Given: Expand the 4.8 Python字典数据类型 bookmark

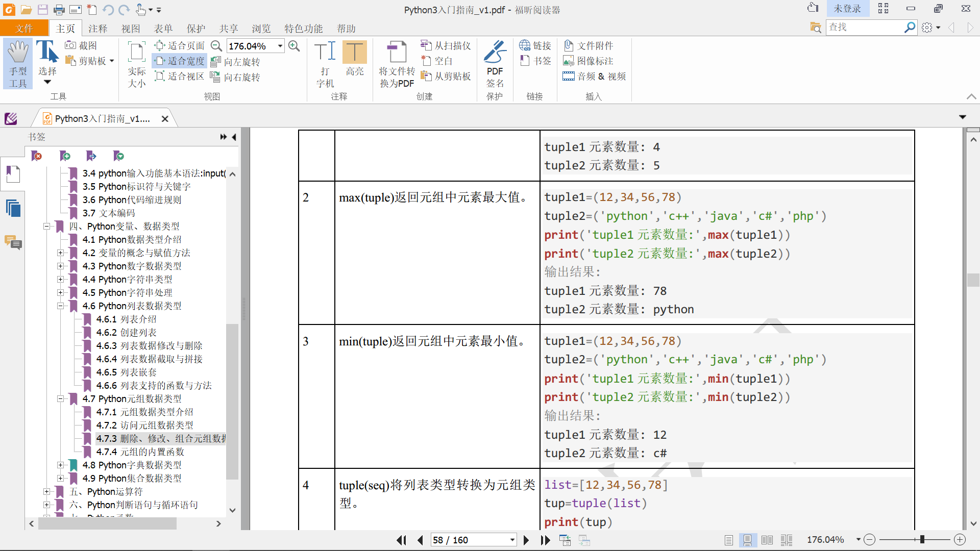Looking at the screenshot, I should [61, 465].
